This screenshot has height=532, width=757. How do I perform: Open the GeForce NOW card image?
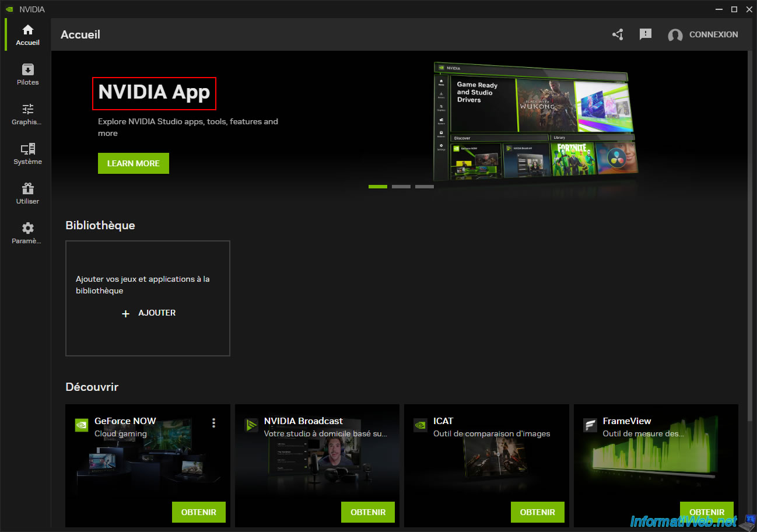[x=148, y=467]
